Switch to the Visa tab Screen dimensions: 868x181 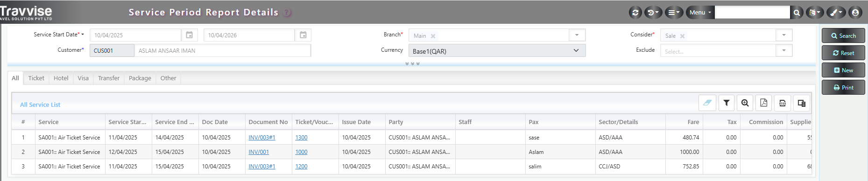[83, 78]
